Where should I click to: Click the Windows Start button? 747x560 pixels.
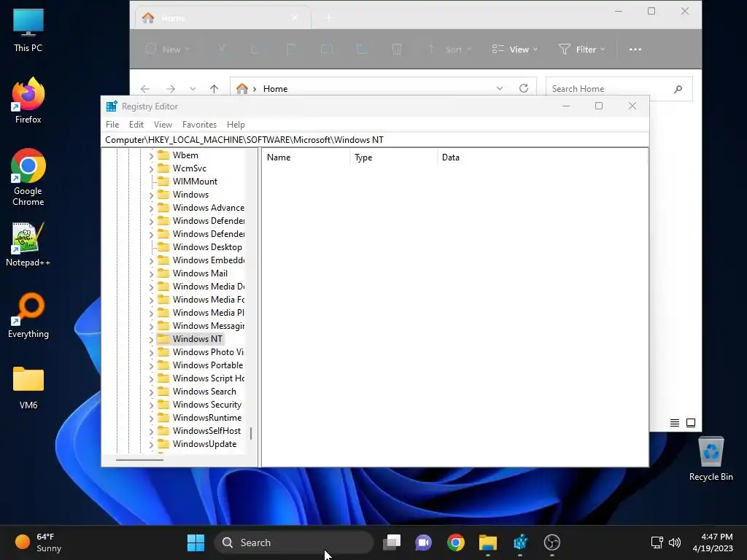point(196,542)
